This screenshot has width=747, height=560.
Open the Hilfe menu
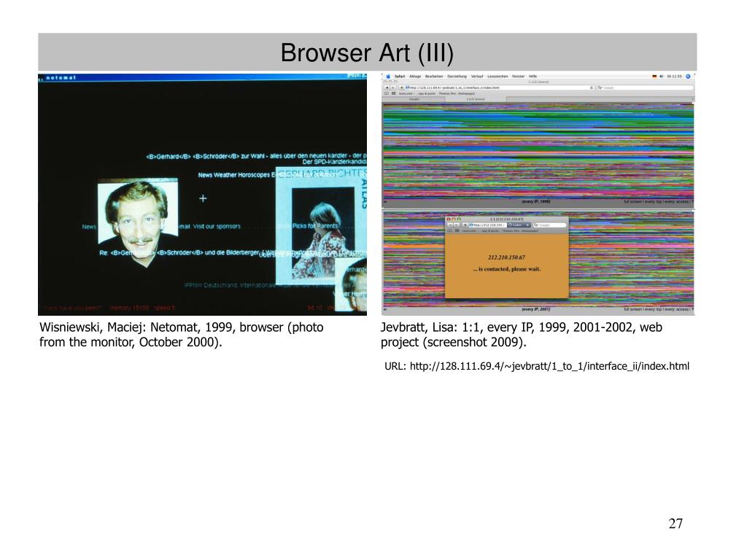pos(533,76)
